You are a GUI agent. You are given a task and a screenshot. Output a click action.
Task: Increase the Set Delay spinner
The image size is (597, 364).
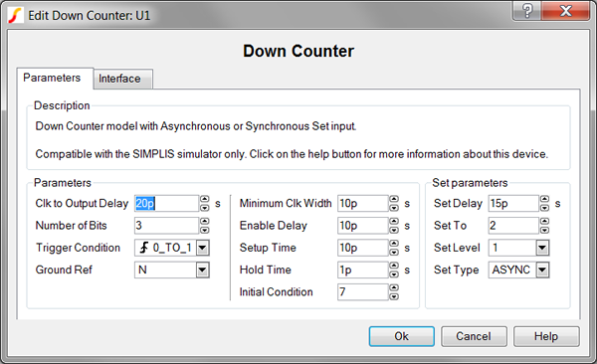tap(544, 199)
